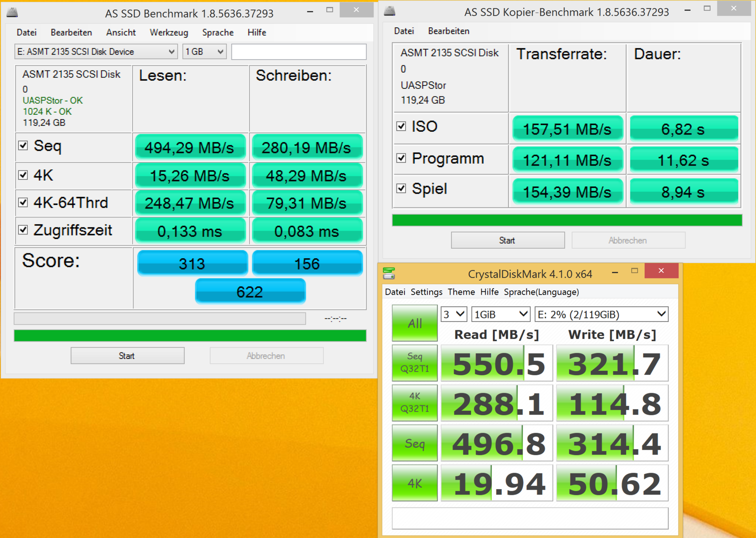The image size is (756, 538).
Task: Open Bearbeiten menu in AS SSD Benchmark
Action: pos(71,32)
